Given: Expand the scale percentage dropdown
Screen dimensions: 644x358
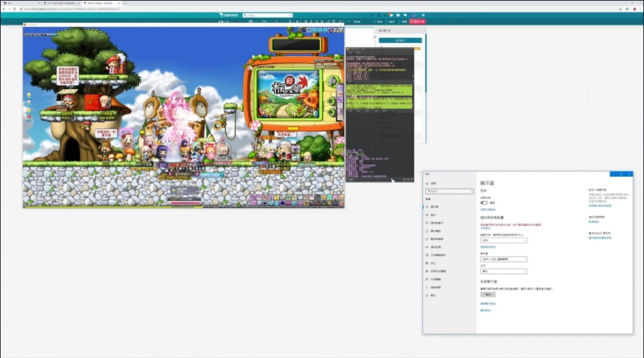Looking at the screenshot, I should click(503, 240).
